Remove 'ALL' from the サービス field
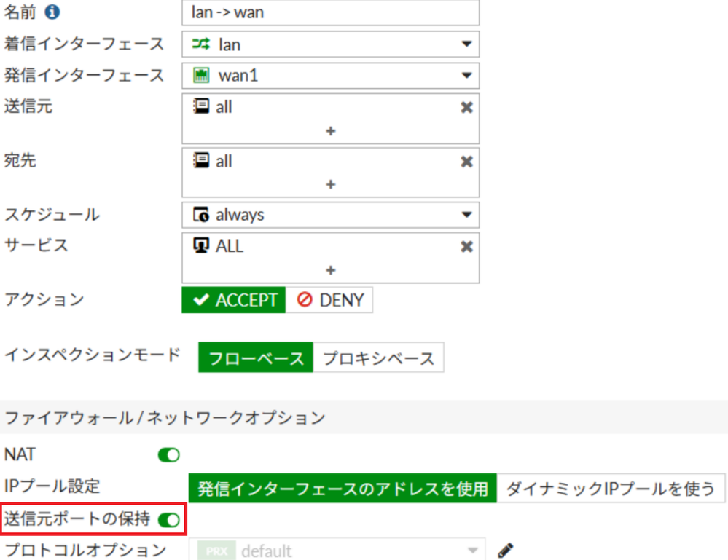This screenshot has height=560, width=728. pyautogui.click(x=466, y=246)
